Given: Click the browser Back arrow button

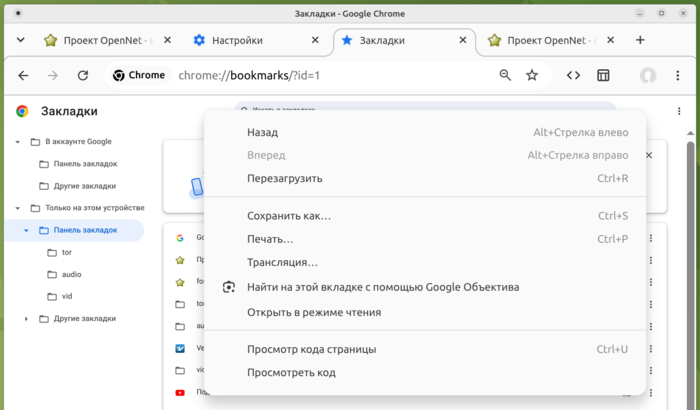Looking at the screenshot, I should click(23, 75).
